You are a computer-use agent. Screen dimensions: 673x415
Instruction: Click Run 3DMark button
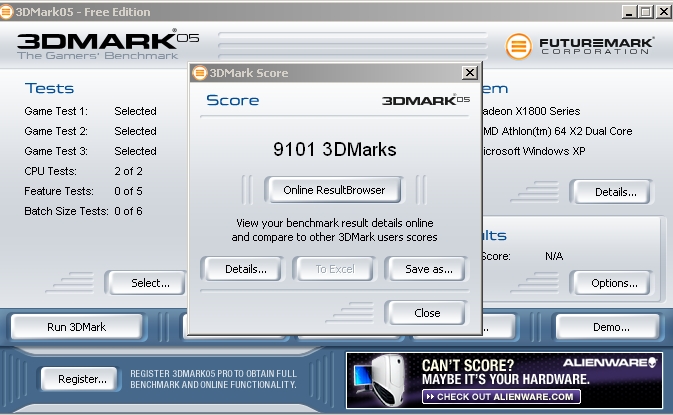tap(76, 327)
